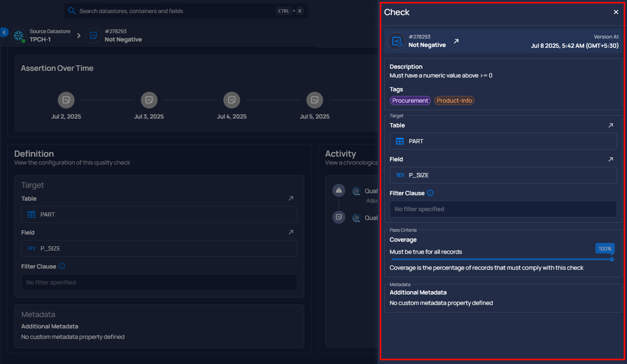The image size is (627, 364).
Task: Click the coverage slider track
Action: [x=501, y=259]
